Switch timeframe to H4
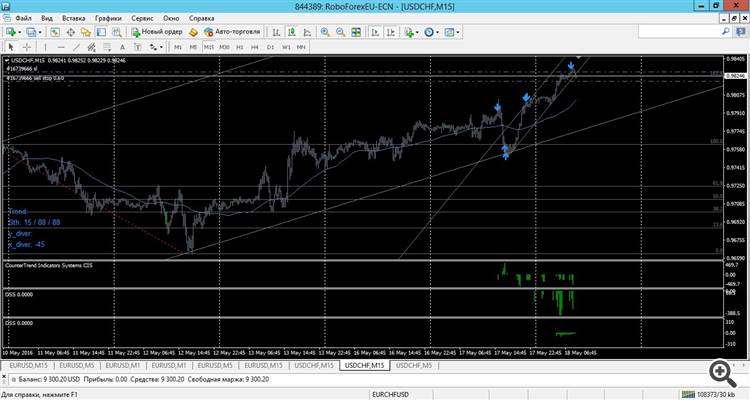Image resolution: width=750 pixels, height=400 pixels. click(255, 47)
